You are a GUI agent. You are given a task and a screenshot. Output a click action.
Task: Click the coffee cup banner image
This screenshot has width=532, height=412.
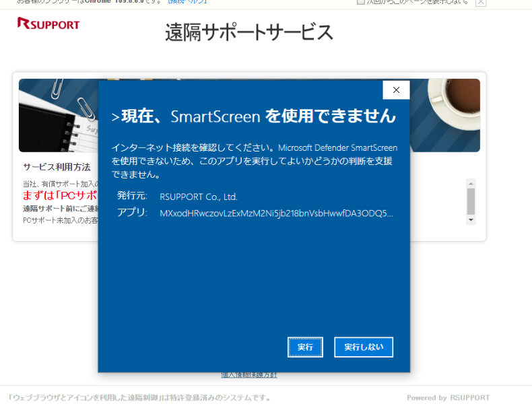445,115
